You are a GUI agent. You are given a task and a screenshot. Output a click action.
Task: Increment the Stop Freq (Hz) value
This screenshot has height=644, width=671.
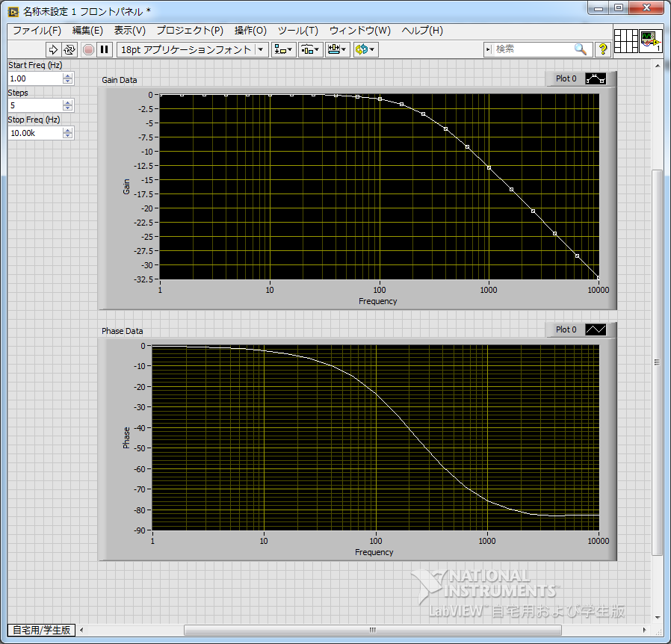coord(67,130)
